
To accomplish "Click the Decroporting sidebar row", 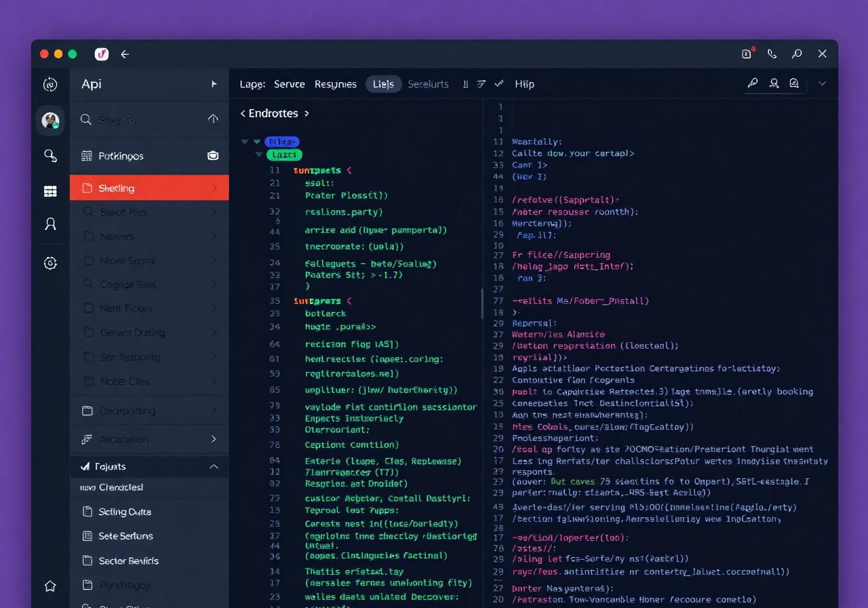I will tap(149, 411).
